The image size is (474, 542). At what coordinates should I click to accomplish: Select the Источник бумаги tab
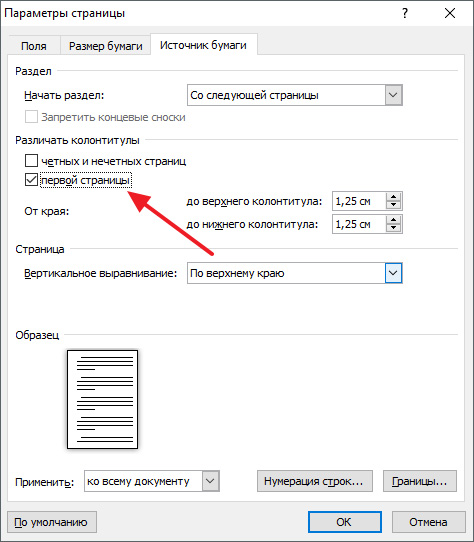203,45
